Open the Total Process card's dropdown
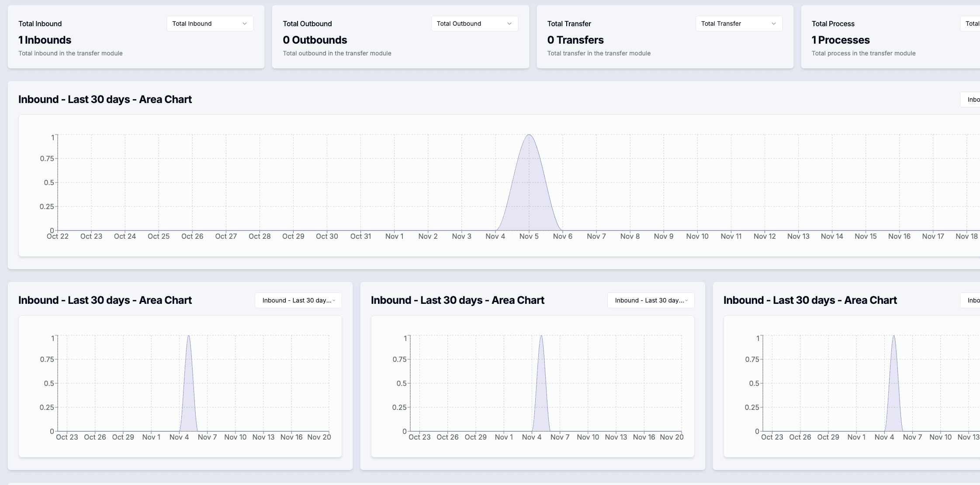Screen dimensions: 980x485 point(972,23)
